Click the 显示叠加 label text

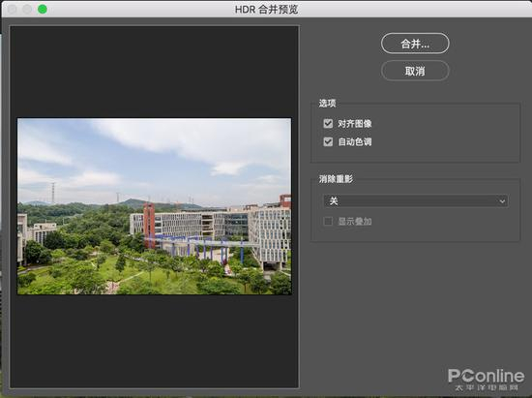point(355,222)
